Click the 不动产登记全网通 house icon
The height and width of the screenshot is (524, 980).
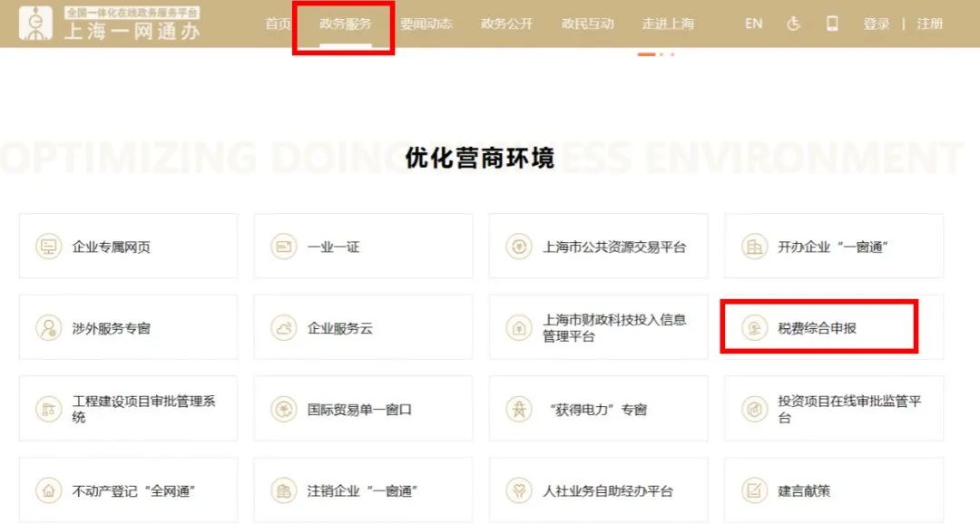(48, 490)
